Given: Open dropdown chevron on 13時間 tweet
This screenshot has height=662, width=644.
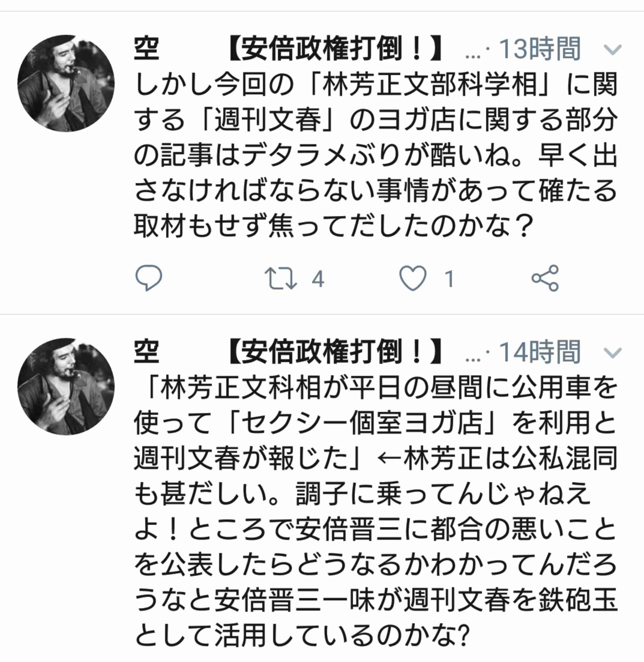Looking at the screenshot, I should [612, 50].
